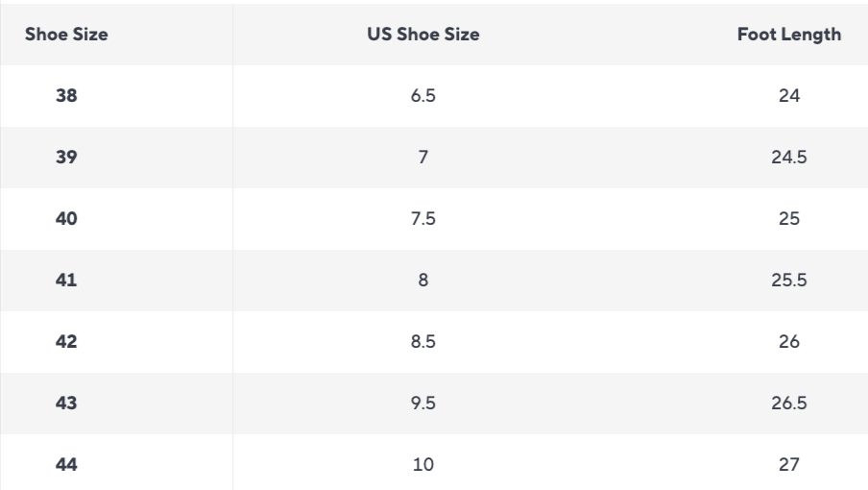Click the US size 8.5 value
868x490 pixels.
click(x=423, y=342)
